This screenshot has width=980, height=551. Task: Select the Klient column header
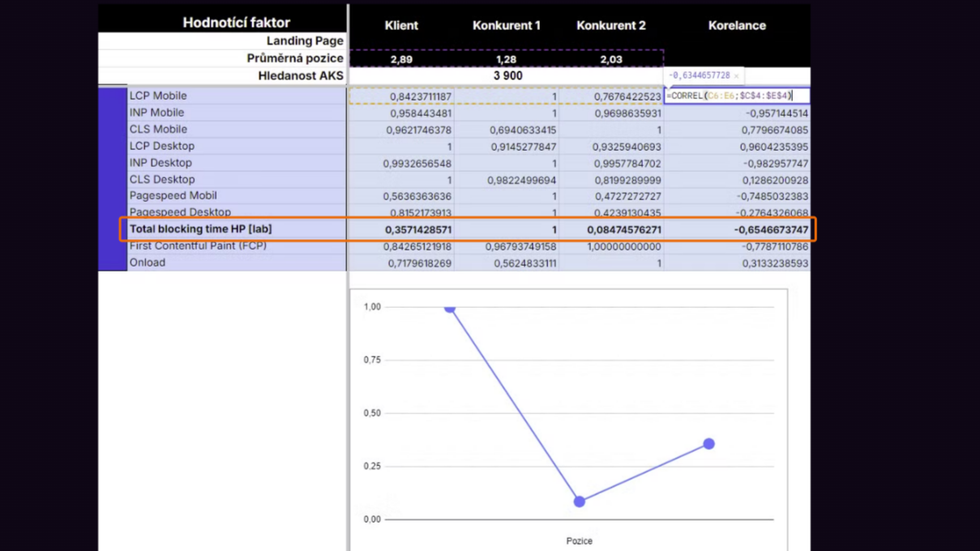(x=401, y=25)
